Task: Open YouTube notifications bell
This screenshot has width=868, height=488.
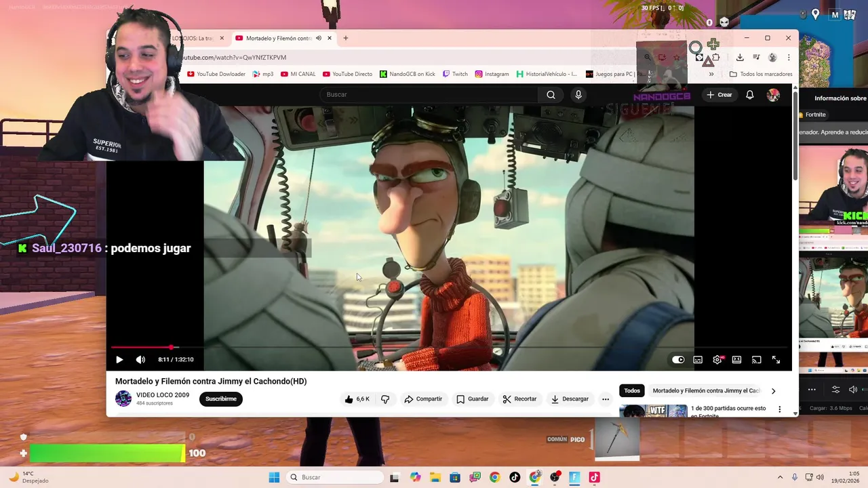Action: pos(750,95)
